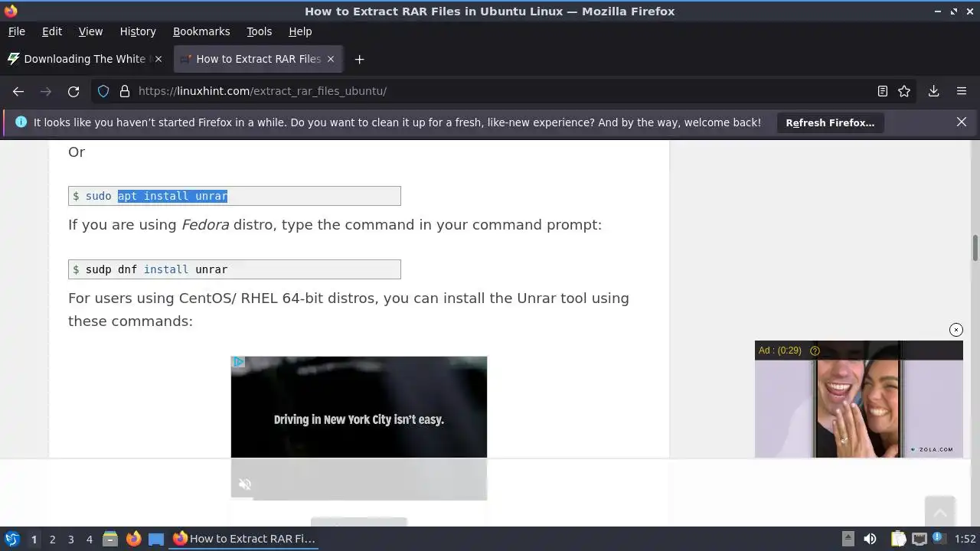The image size is (980, 551).
Task: Switch to workspace 3
Action: click(x=70, y=539)
